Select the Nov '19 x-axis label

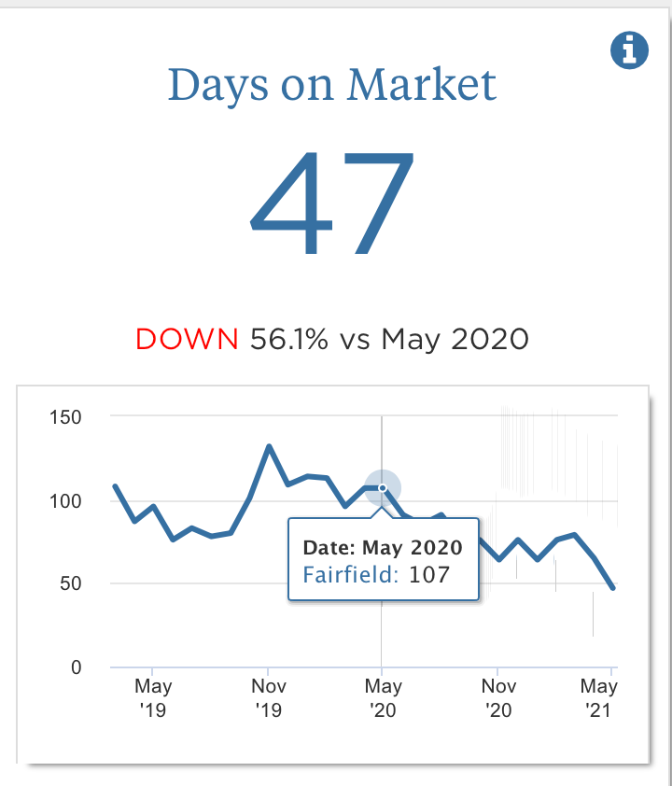click(x=268, y=698)
